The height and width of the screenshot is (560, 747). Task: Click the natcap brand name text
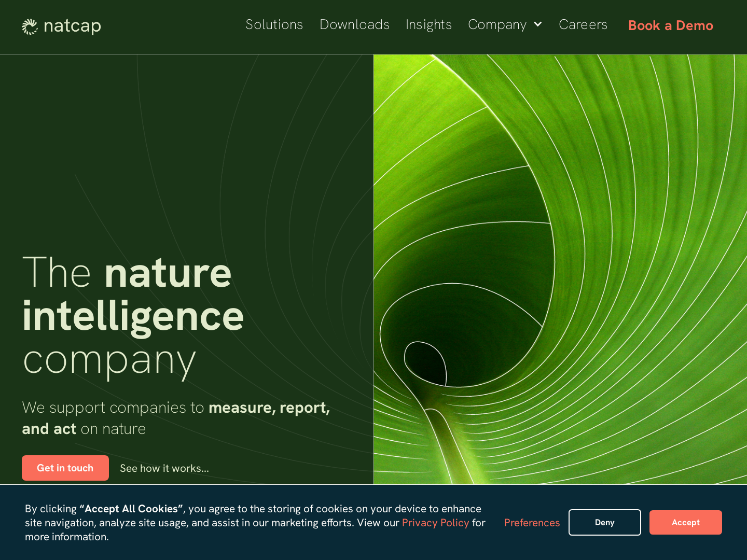point(73,26)
